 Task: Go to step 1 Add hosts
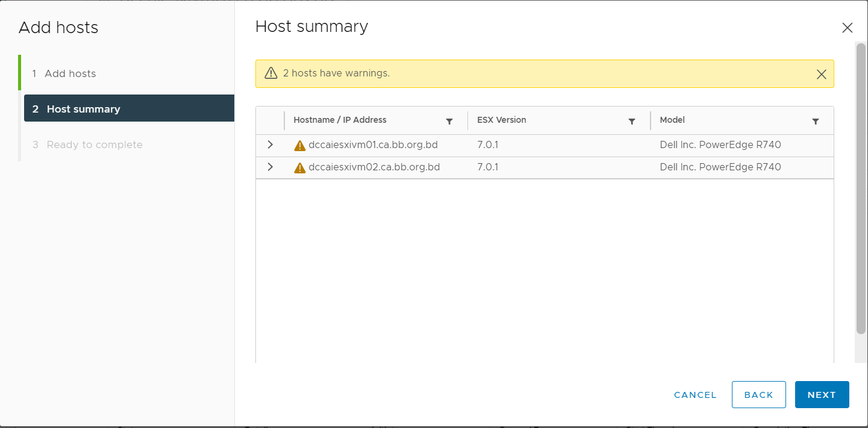(x=70, y=73)
